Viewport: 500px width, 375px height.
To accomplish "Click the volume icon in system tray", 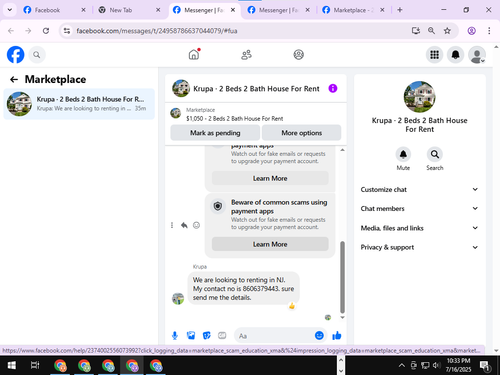I will [x=436, y=366].
